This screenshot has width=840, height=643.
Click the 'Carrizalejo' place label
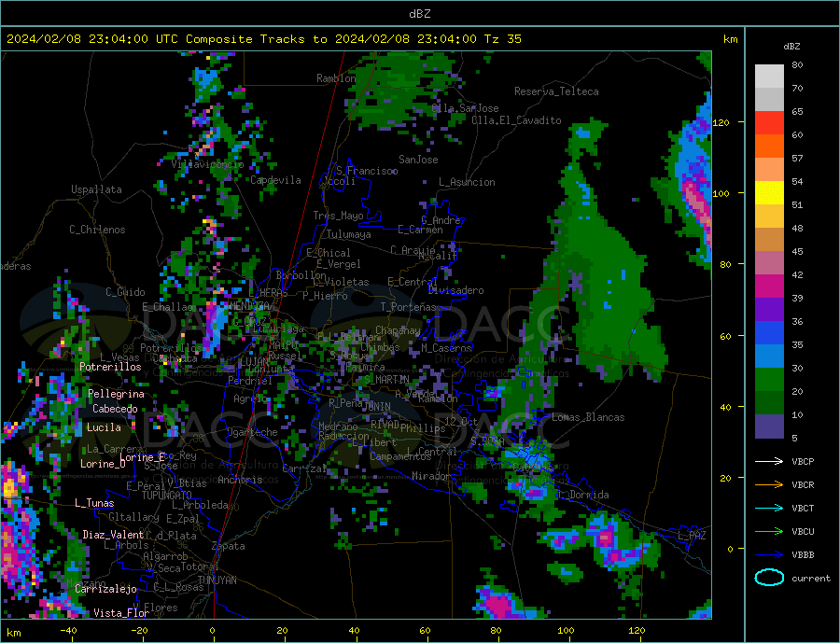coord(105,590)
